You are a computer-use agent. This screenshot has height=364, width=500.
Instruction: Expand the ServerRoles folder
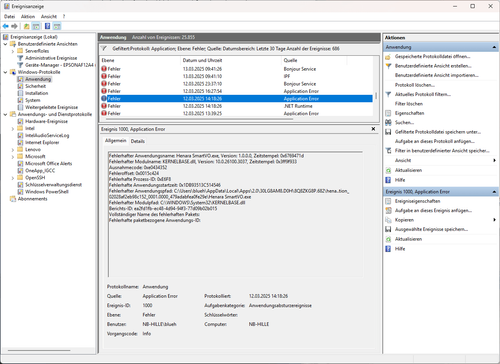pos(13,51)
